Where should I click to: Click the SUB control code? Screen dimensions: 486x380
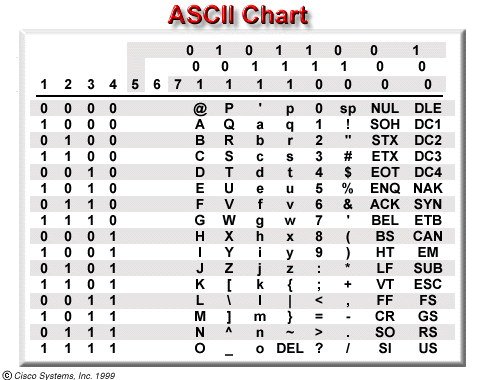pos(428,268)
